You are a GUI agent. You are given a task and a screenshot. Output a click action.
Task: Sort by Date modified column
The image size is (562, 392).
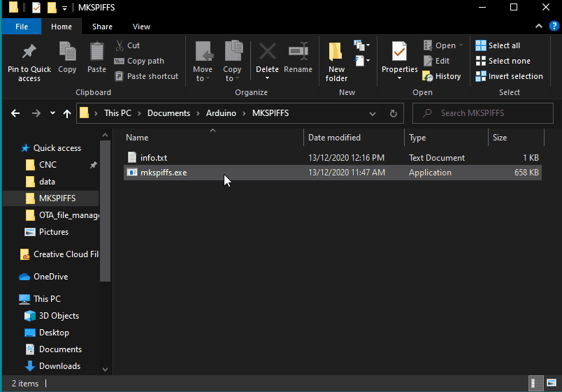tap(334, 138)
